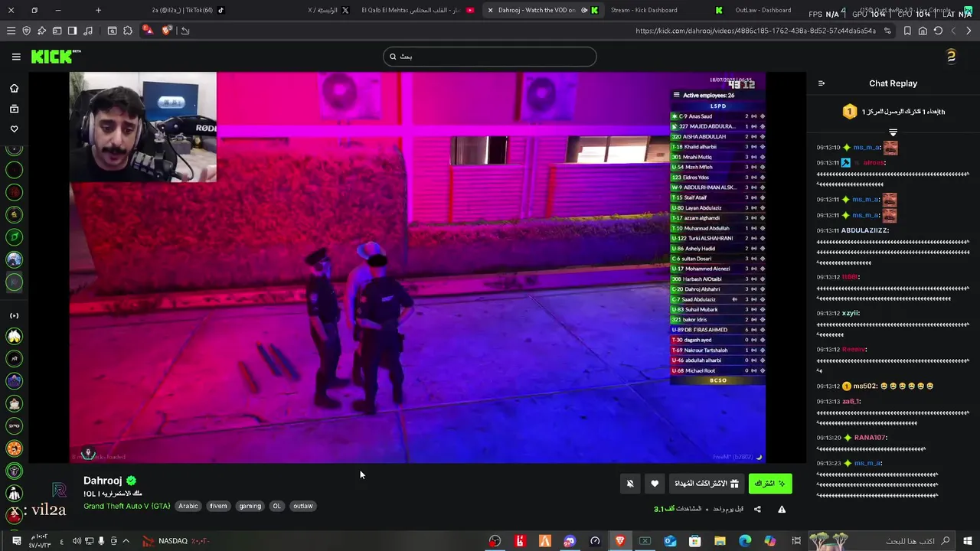Open Browse icon in Kick sidebar
This screenshot has height=551, width=980.
(x=14, y=109)
